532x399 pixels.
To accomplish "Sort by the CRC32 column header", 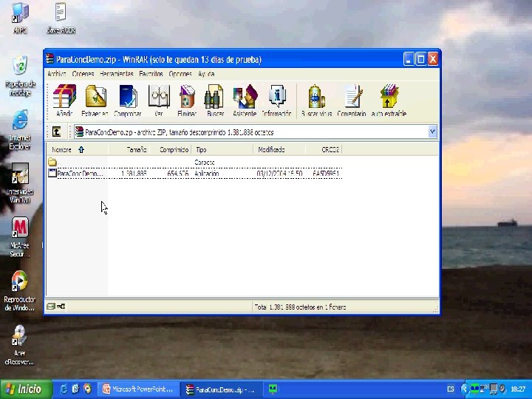I will tap(324, 149).
